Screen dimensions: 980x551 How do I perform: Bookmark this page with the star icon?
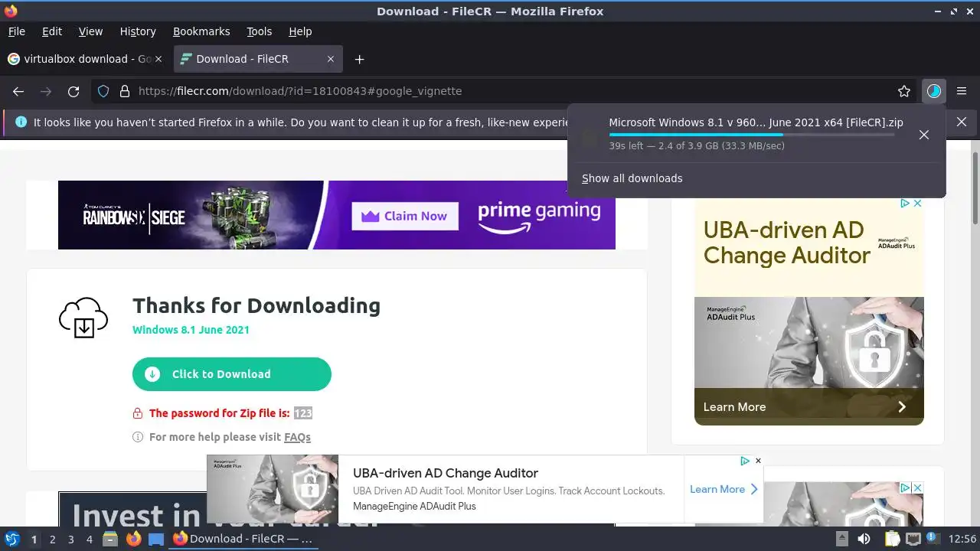click(x=904, y=91)
